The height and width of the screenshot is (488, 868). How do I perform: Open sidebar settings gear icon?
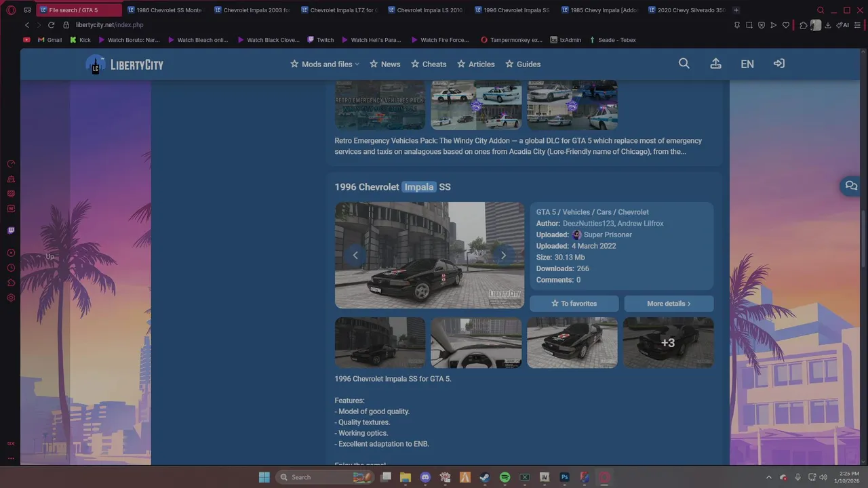(11, 298)
